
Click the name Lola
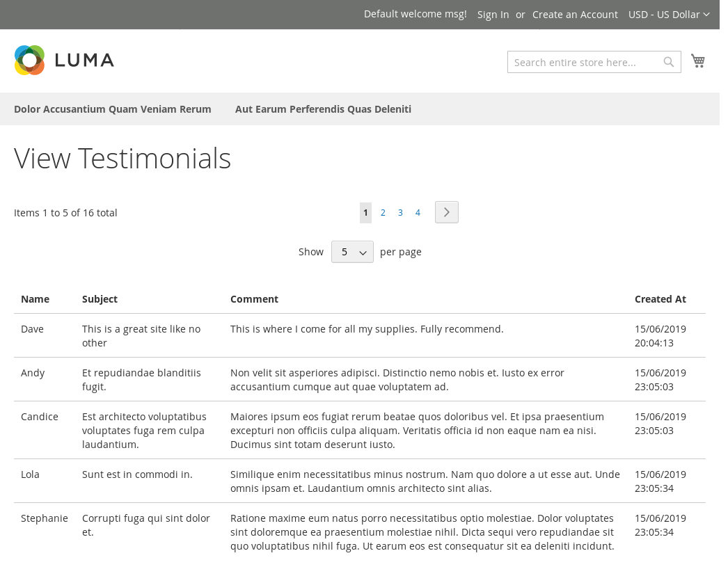(x=30, y=474)
